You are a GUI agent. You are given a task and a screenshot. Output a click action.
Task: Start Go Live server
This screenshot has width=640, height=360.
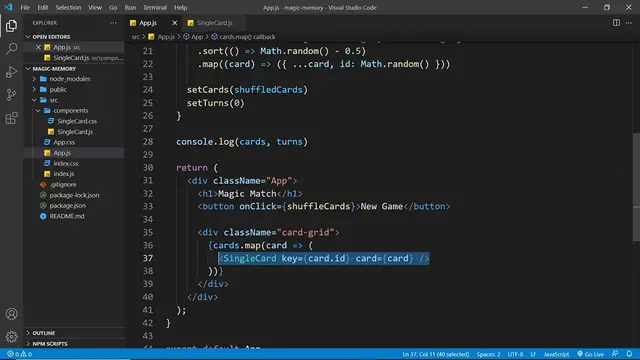(590, 354)
